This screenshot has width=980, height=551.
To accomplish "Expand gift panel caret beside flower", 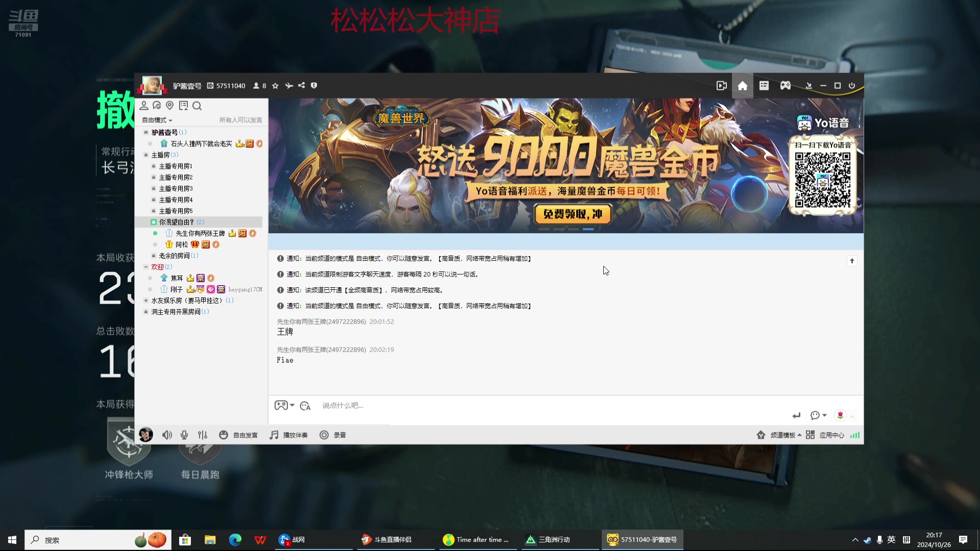I will pyautogui.click(x=852, y=417).
